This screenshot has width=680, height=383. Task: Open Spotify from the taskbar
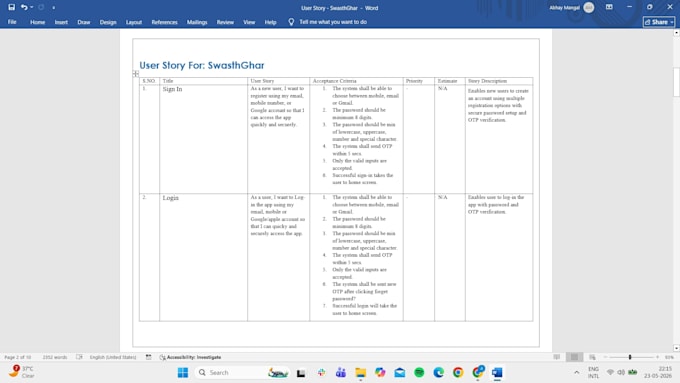(419, 373)
